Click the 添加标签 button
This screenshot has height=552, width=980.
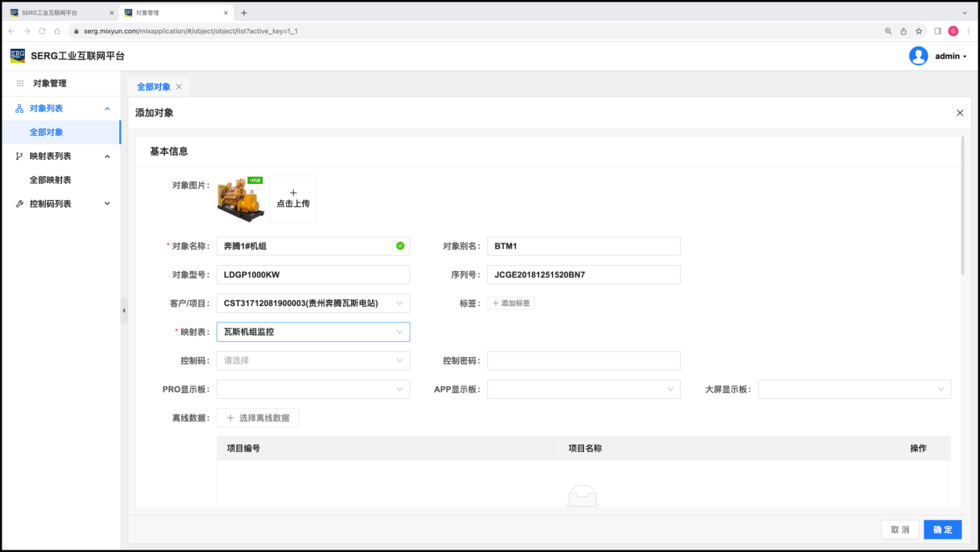(511, 303)
